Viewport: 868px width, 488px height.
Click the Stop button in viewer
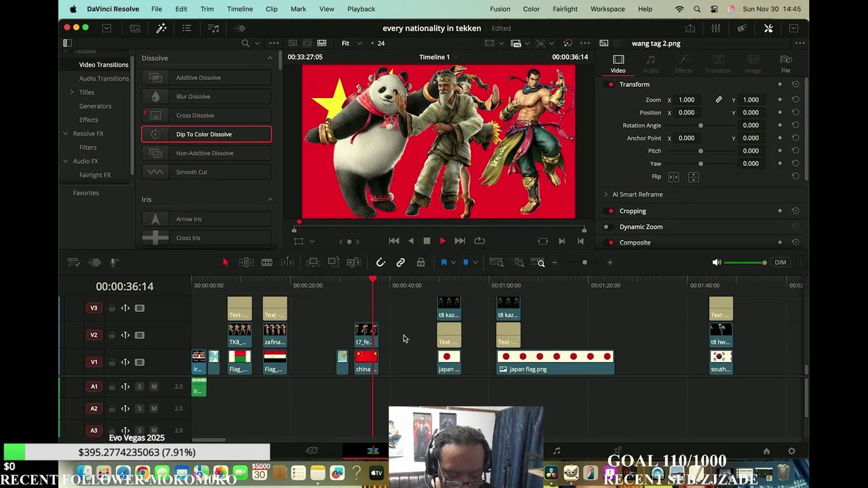[427, 241]
